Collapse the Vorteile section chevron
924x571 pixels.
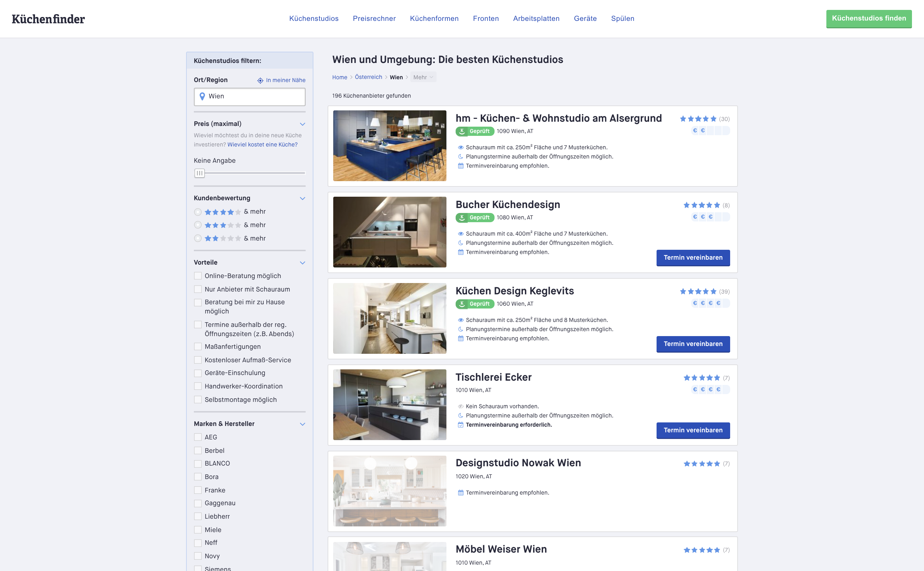(302, 263)
